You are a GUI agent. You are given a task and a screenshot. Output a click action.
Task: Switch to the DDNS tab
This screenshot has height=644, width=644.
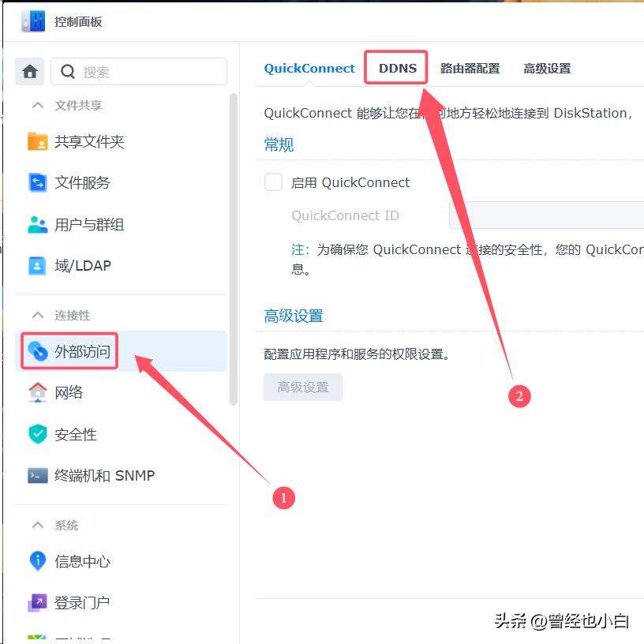pos(395,68)
